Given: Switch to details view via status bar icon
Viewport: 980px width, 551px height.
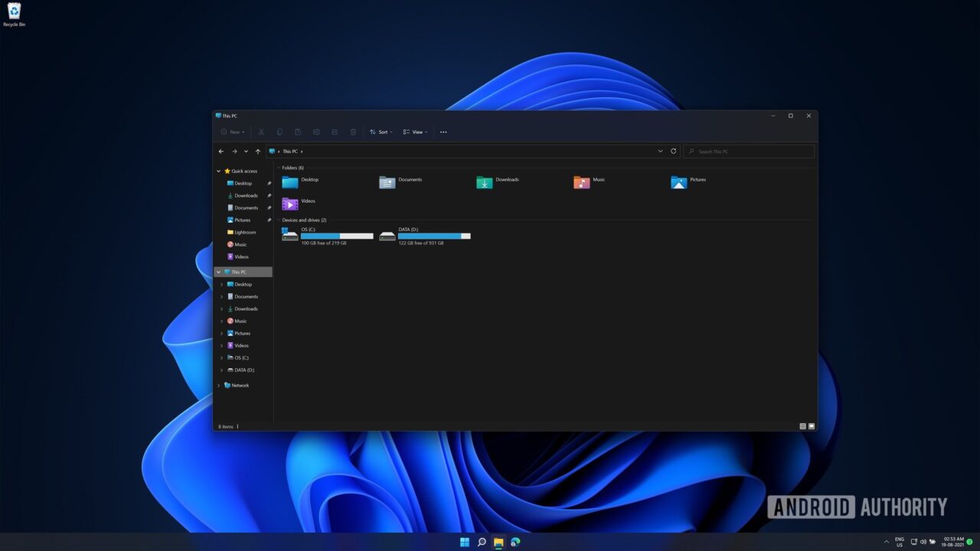Looking at the screenshot, I should click(802, 425).
